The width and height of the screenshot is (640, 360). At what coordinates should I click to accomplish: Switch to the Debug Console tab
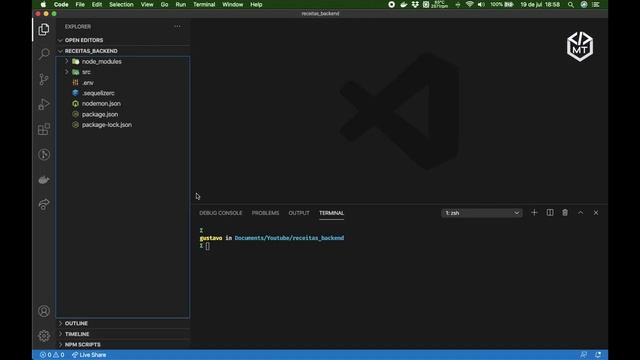tap(220, 213)
